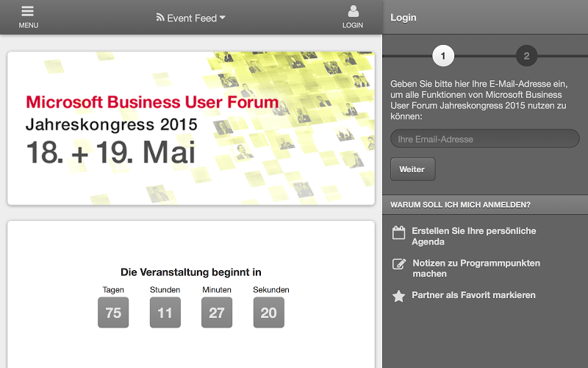Click 'Partner als Favorit markieren' text
The image size is (588, 368).
[x=473, y=295]
